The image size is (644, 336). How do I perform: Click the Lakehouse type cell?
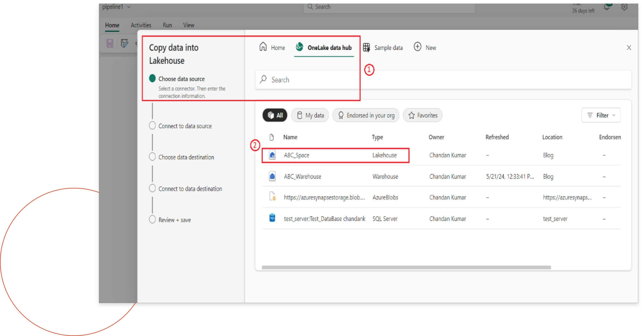(x=385, y=155)
